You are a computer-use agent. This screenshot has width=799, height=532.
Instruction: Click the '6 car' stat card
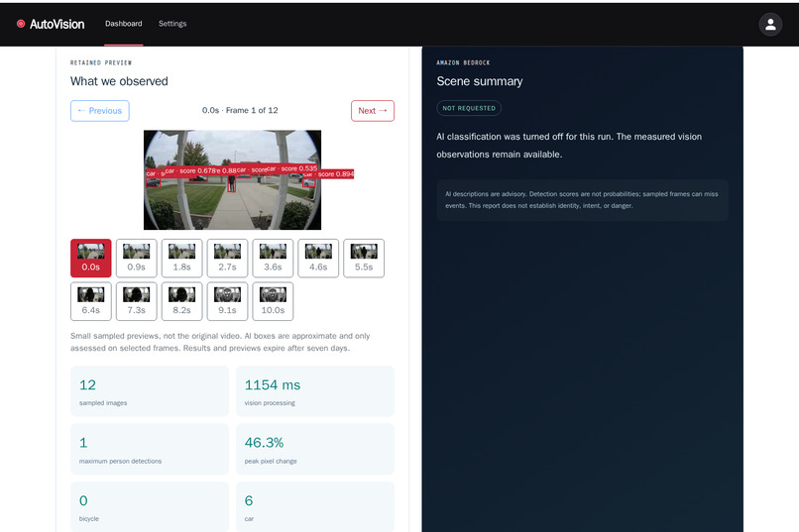point(315,506)
